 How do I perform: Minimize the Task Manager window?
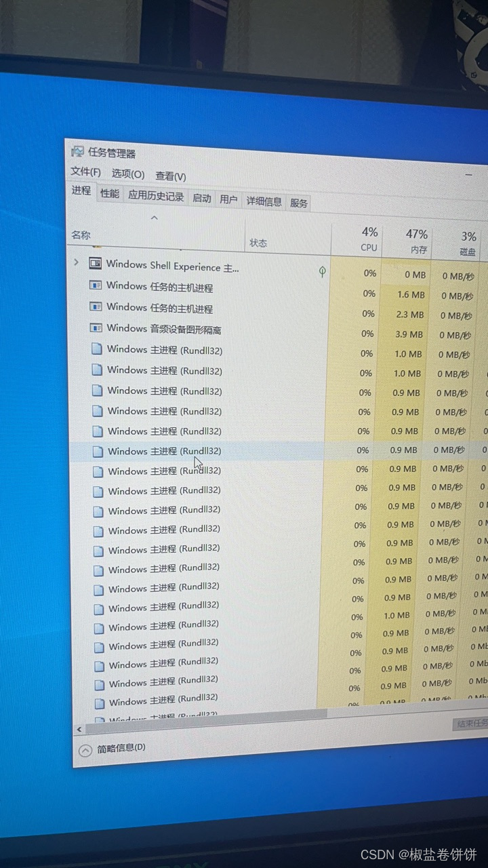(x=468, y=175)
